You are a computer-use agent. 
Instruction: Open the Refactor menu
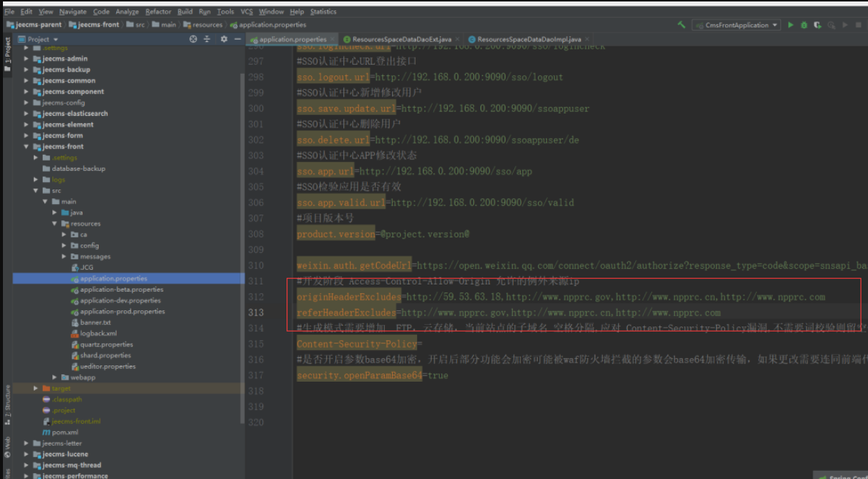(158, 12)
